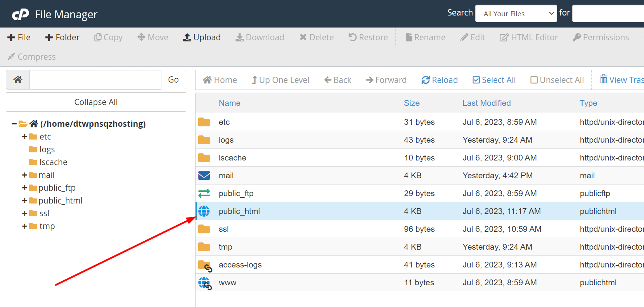Select the www row name
This screenshot has width=644, height=307.
(227, 283)
